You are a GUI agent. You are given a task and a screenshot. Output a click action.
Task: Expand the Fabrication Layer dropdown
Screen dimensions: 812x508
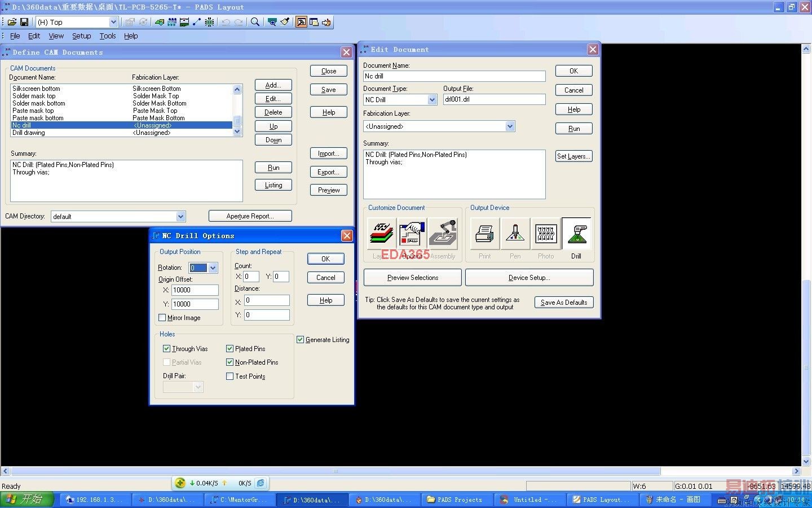(x=510, y=126)
